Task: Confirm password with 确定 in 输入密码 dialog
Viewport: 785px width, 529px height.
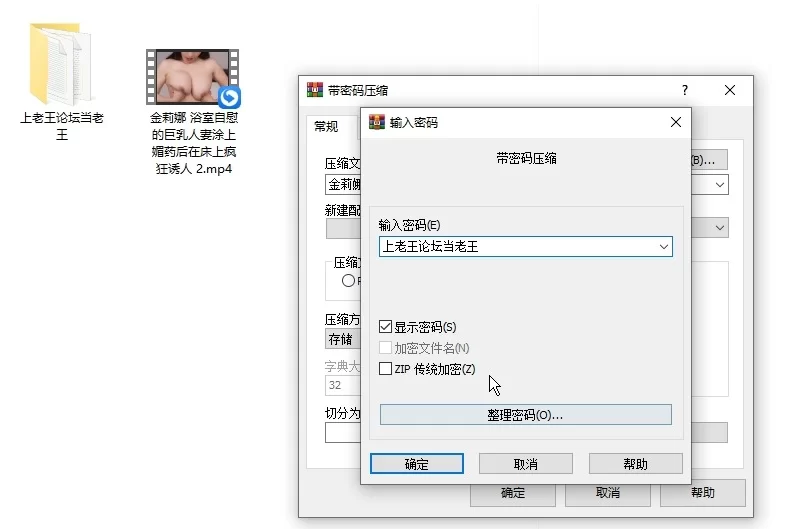Action: point(417,464)
